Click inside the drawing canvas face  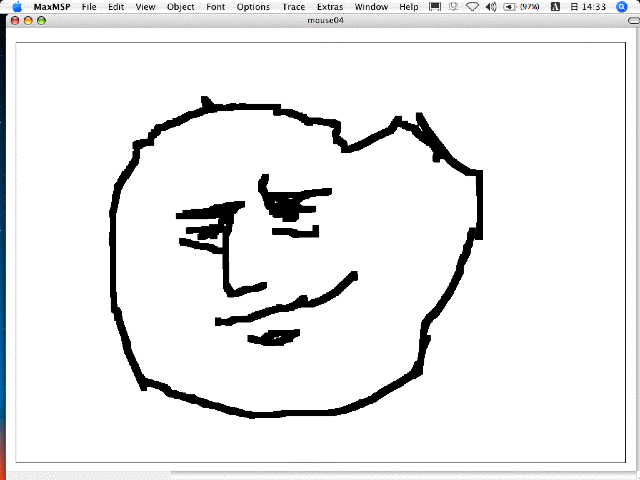294,257
